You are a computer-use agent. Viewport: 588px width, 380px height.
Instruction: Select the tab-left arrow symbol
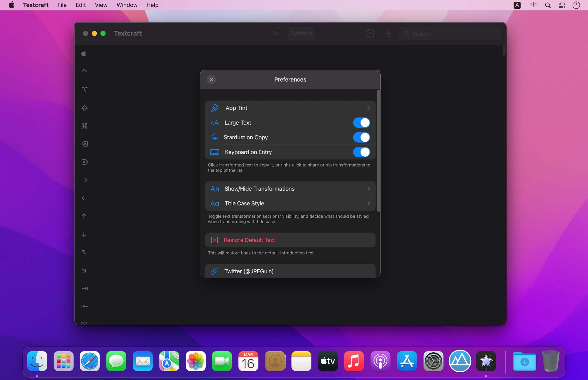(85, 306)
